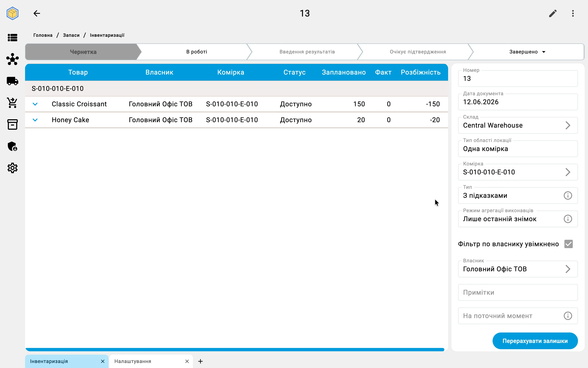Toggle Фільтр по власнику увімкнено checkbox
588x368 pixels.
pyautogui.click(x=569, y=244)
